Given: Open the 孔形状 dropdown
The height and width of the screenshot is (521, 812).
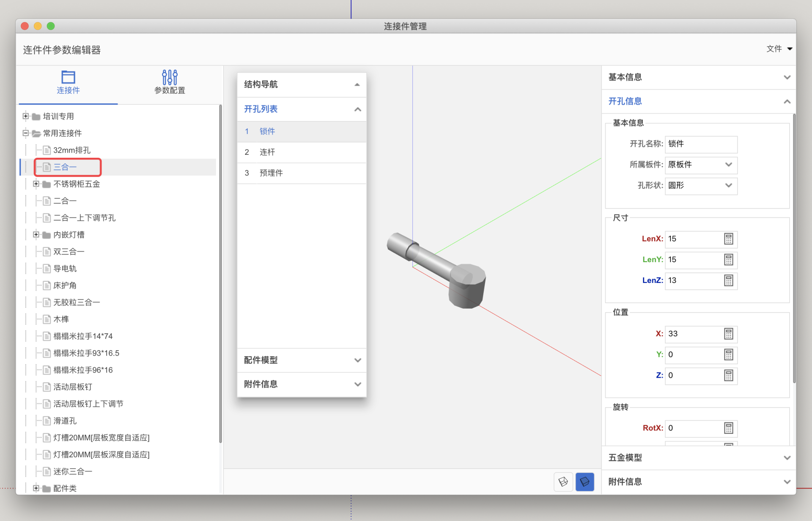Looking at the screenshot, I should (701, 185).
